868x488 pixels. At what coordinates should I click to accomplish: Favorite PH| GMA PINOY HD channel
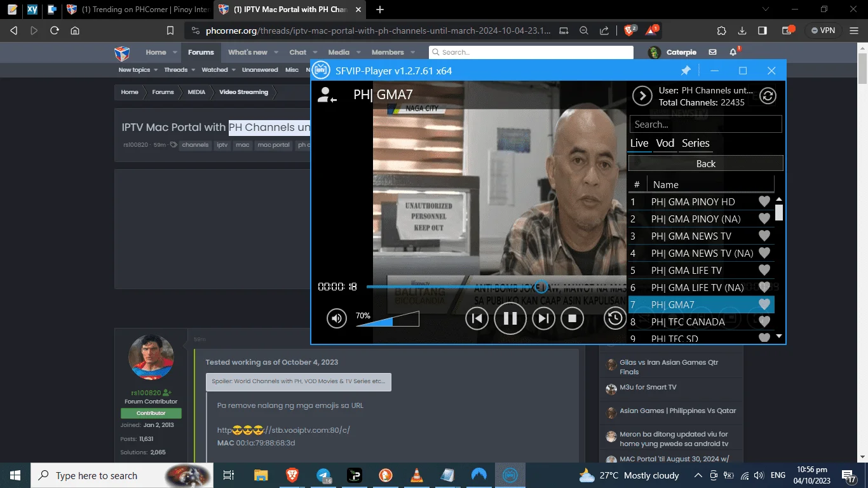click(764, 201)
